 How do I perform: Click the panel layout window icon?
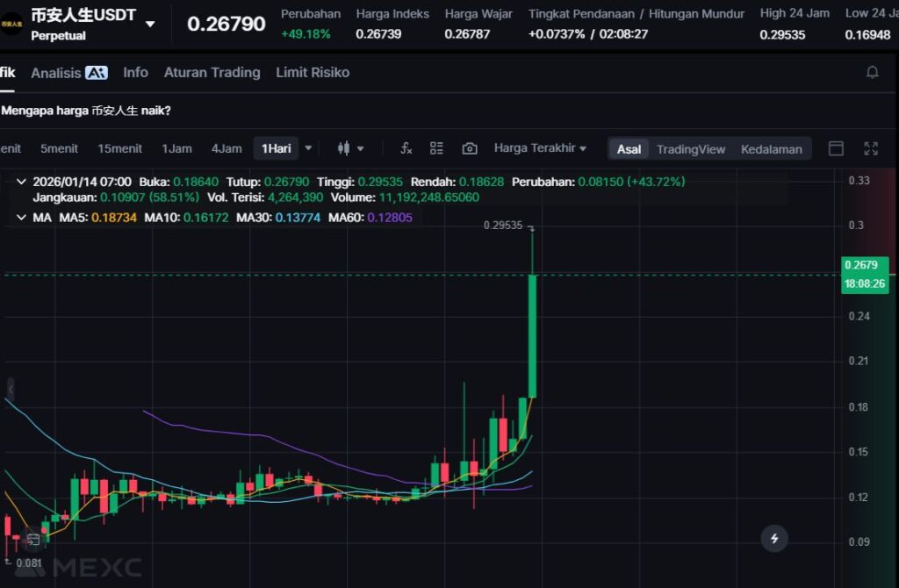pos(836,148)
